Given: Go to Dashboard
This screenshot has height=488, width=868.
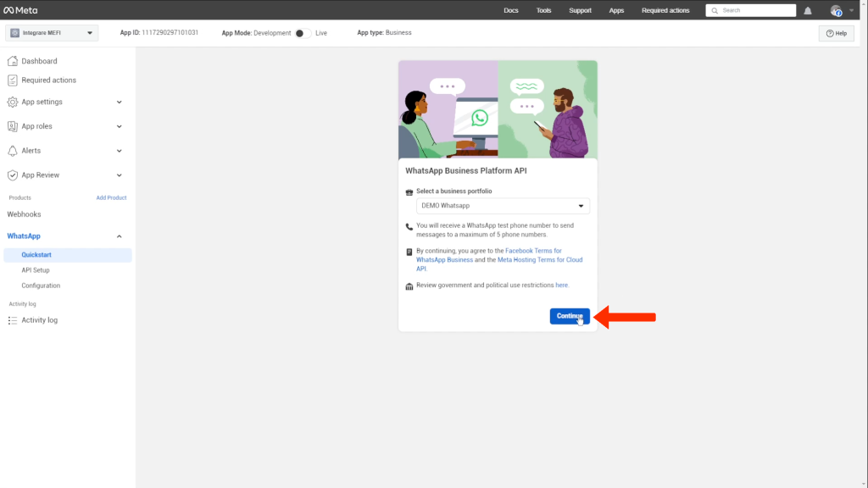Looking at the screenshot, I should [39, 61].
